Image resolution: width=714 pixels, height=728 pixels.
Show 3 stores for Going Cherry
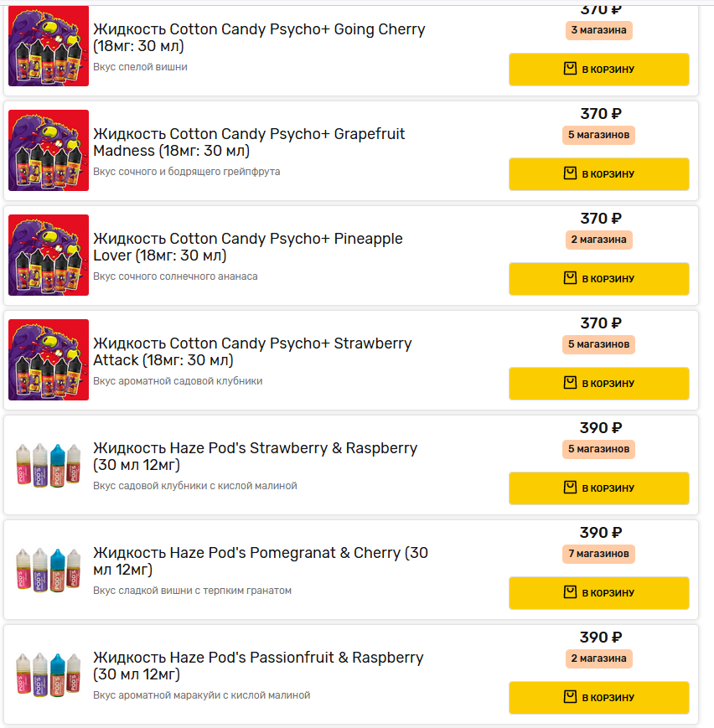pos(598,30)
